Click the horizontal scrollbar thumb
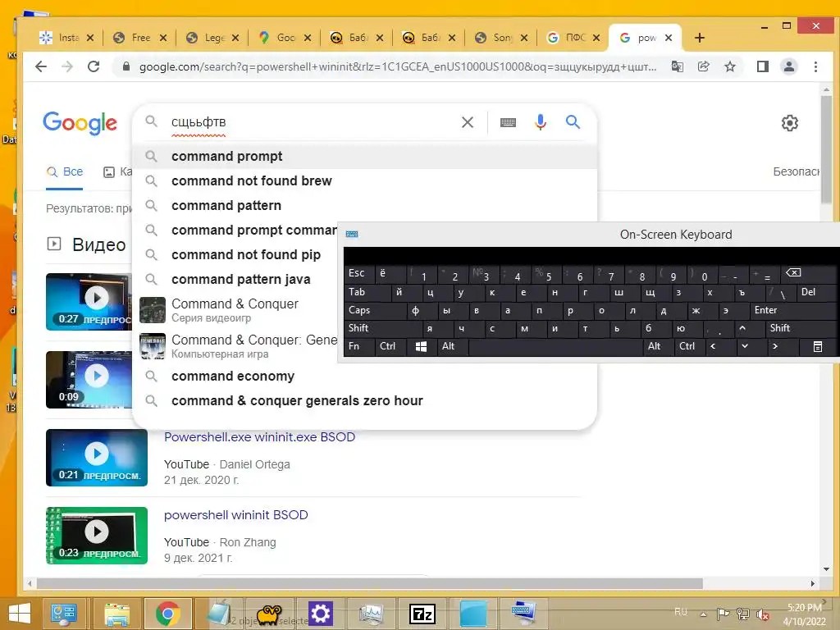This screenshot has width=840, height=630. [370, 583]
